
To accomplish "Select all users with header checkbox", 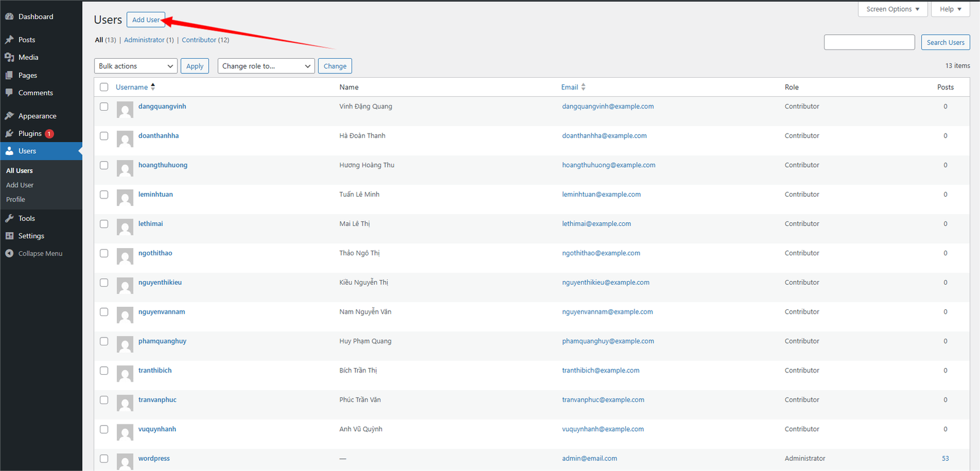I will click(104, 87).
